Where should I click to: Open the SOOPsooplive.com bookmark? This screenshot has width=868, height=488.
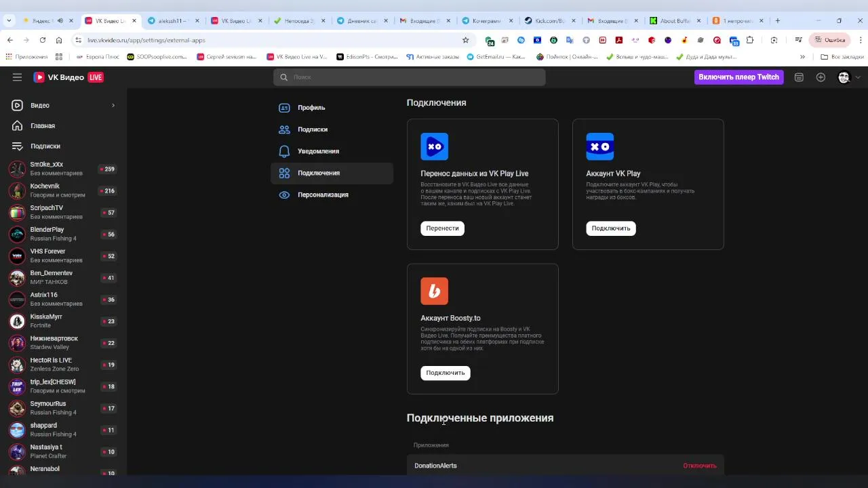pyautogui.click(x=157, y=57)
